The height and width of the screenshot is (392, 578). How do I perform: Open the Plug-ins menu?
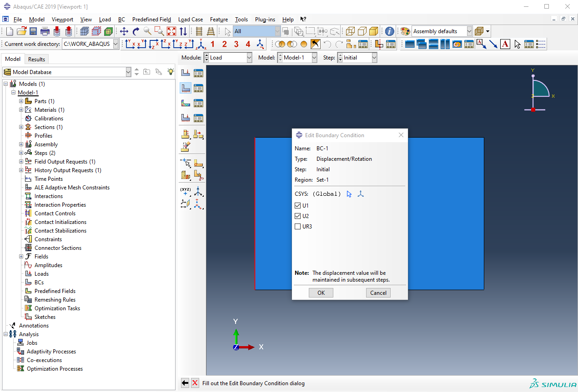[265, 20]
